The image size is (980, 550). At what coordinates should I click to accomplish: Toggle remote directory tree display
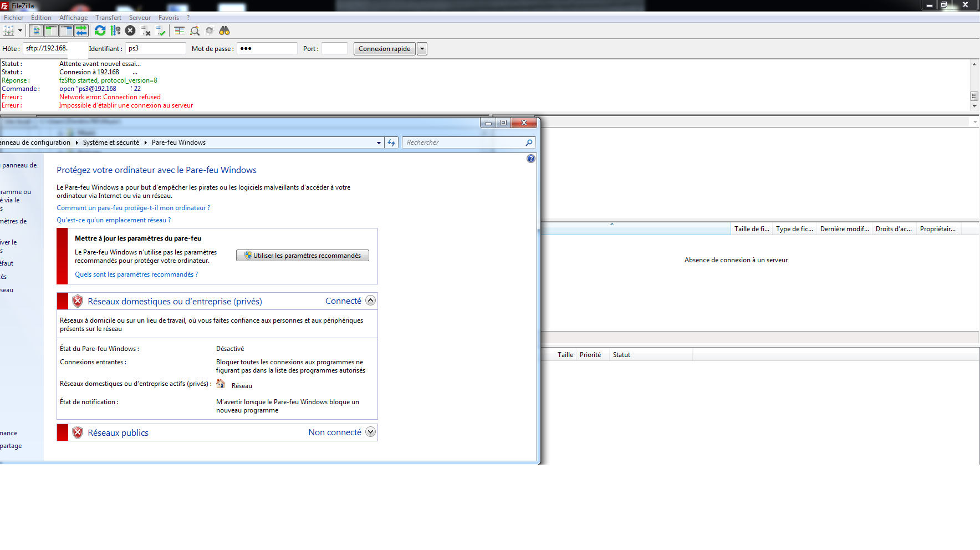67,30
